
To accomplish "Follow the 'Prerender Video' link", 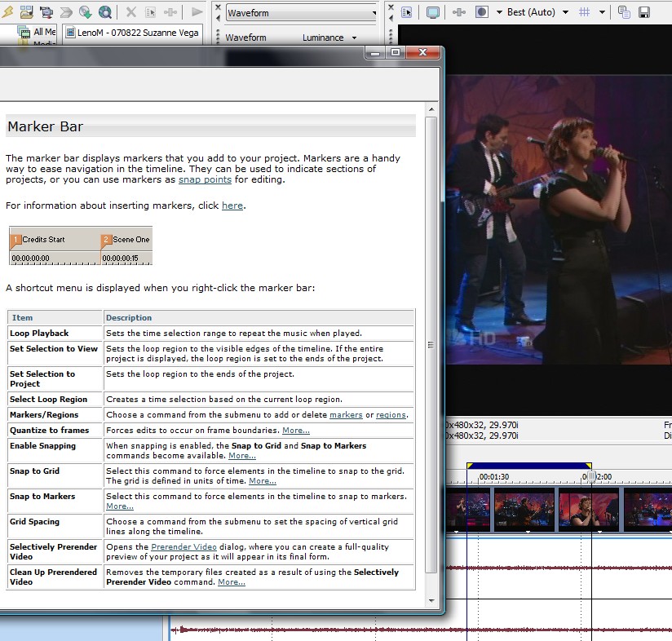I will pos(183,546).
